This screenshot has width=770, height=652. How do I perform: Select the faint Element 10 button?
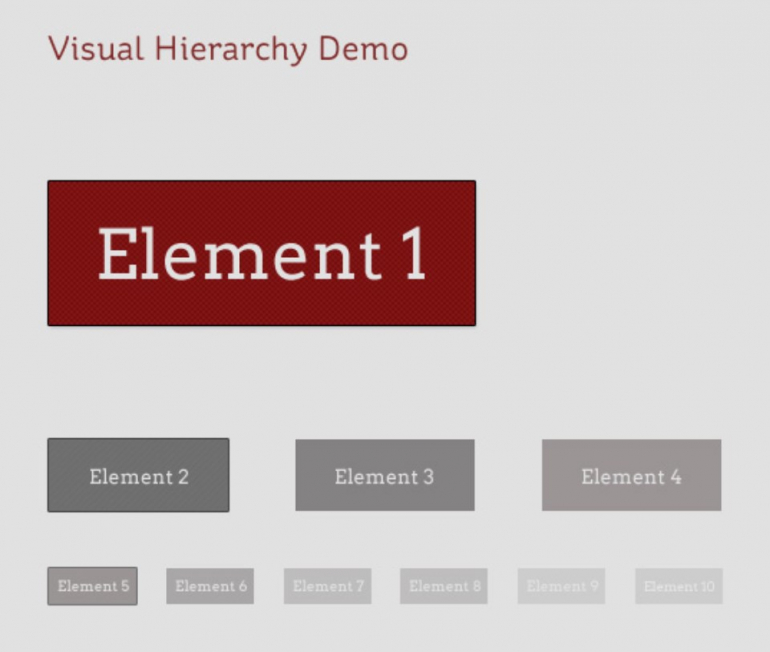678,586
